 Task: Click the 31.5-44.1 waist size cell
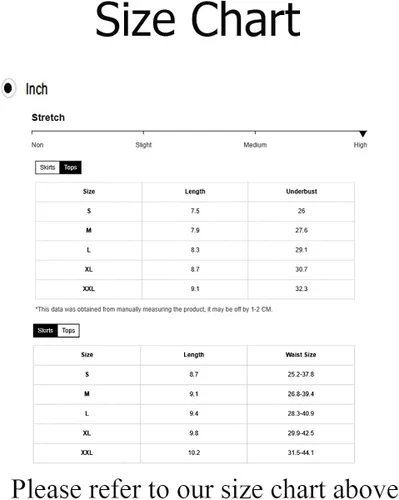pyautogui.click(x=301, y=453)
